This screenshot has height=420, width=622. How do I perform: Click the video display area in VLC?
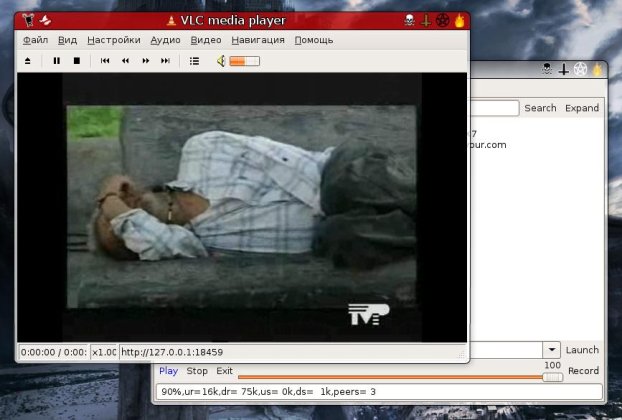(x=242, y=207)
